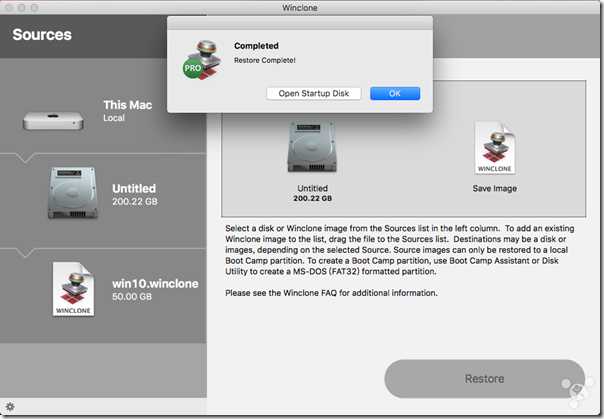Select the Mac mini icon in Sources
Image resolution: width=604 pixels, height=419 pixels.
tap(53, 121)
